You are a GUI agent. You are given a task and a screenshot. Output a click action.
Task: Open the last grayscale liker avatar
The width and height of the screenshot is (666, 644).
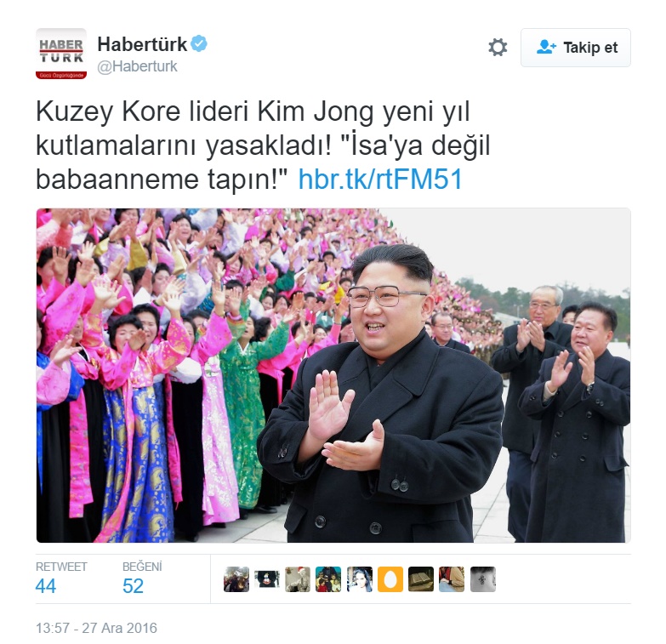coord(483,579)
